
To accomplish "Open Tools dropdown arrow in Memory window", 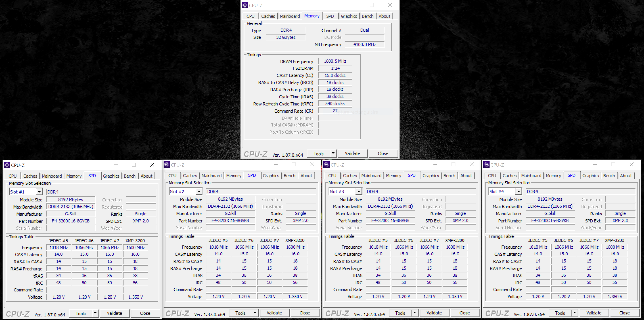I will pyautogui.click(x=333, y=153).
